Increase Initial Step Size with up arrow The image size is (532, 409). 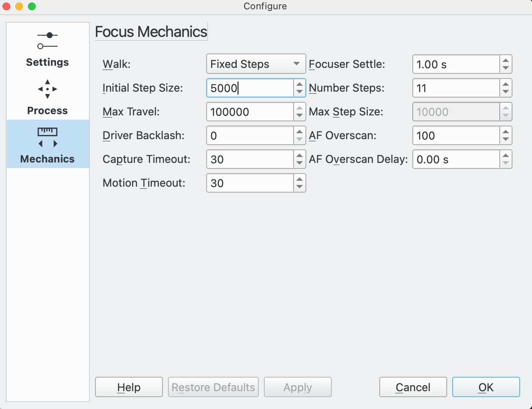(x=300, y=84)
